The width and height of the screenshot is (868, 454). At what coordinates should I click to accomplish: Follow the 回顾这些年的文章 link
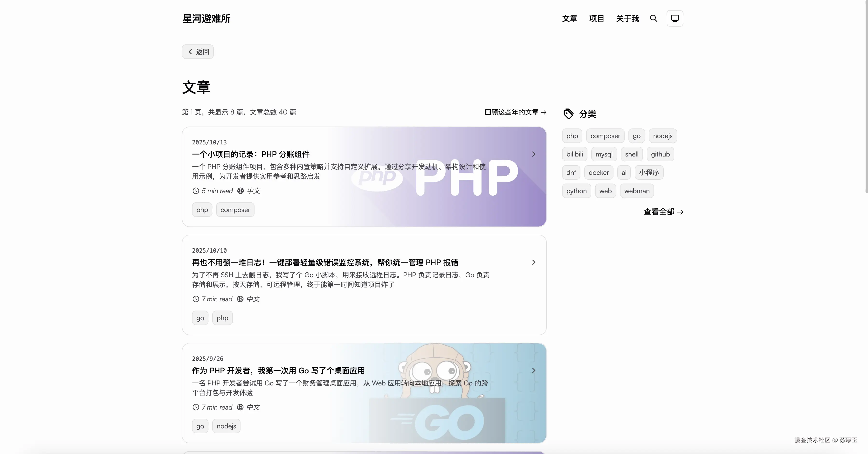coord(515,112)
